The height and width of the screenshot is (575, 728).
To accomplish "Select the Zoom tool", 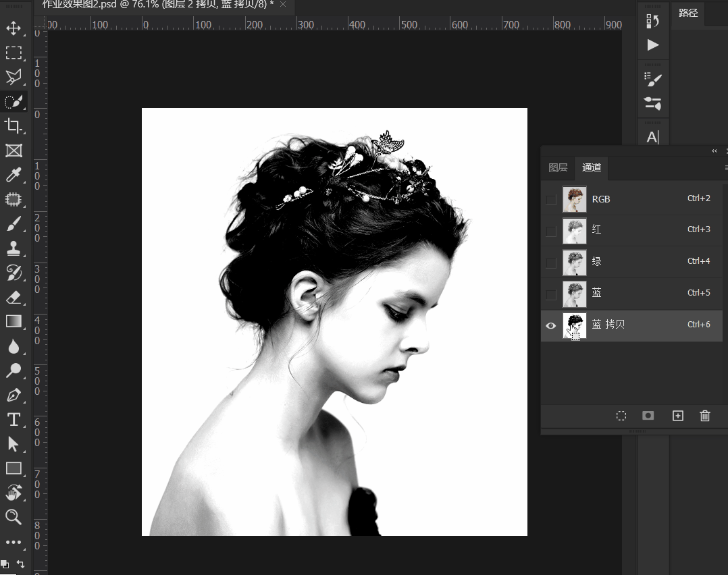I will click(x=14, y=516).
